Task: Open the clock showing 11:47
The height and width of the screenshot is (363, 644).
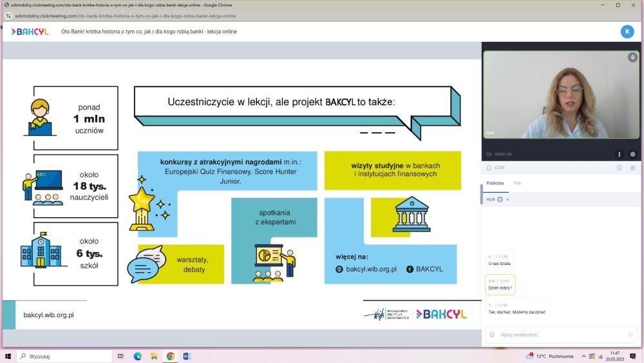Action: [x=615, y=356]
